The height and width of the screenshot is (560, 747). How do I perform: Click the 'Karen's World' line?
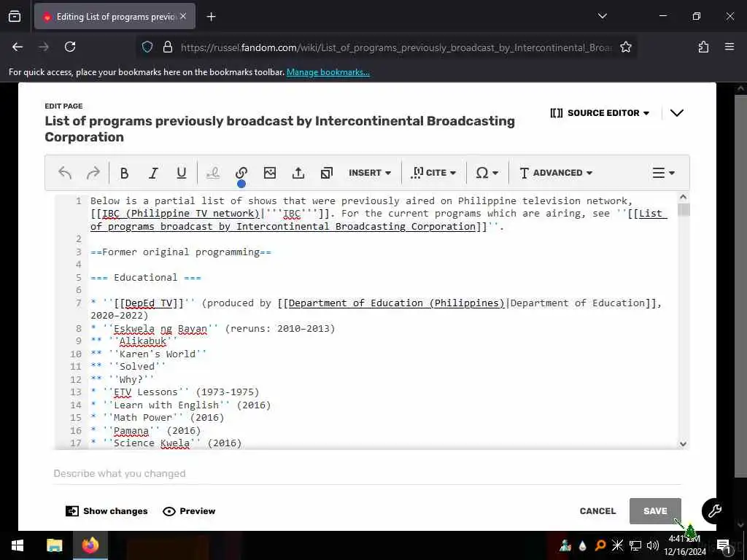149,354
